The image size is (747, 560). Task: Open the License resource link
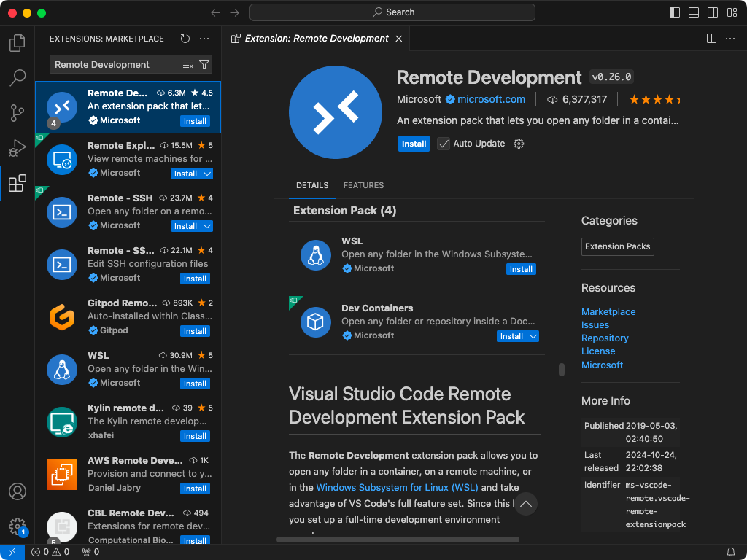tap(598, 351)
